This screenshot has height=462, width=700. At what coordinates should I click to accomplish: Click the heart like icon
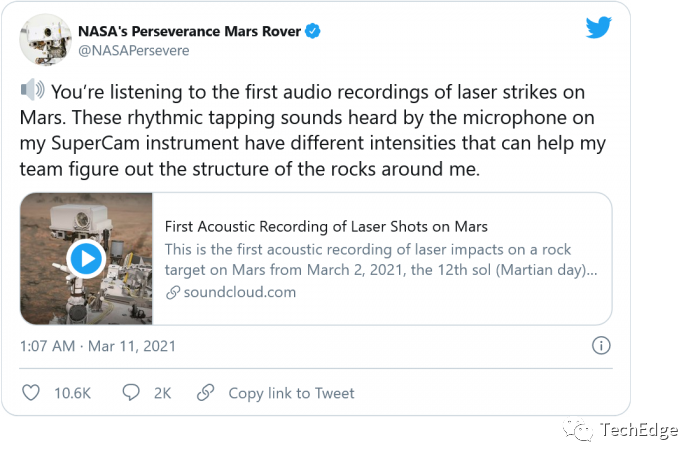31,393
